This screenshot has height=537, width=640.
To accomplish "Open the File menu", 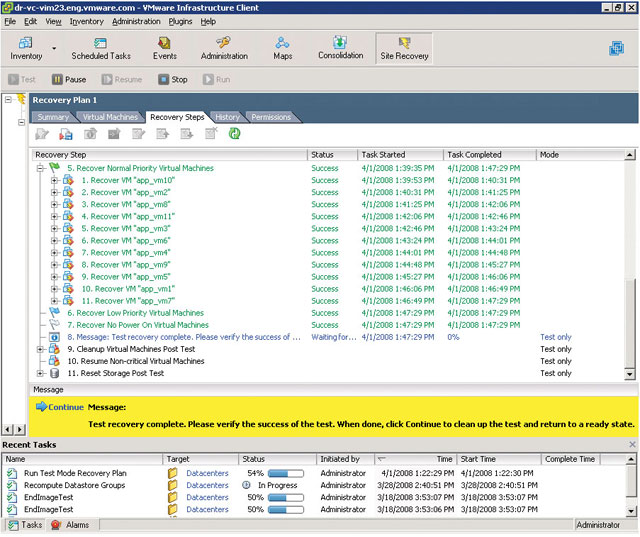I will pyautogui.click(x=10, y=22).
